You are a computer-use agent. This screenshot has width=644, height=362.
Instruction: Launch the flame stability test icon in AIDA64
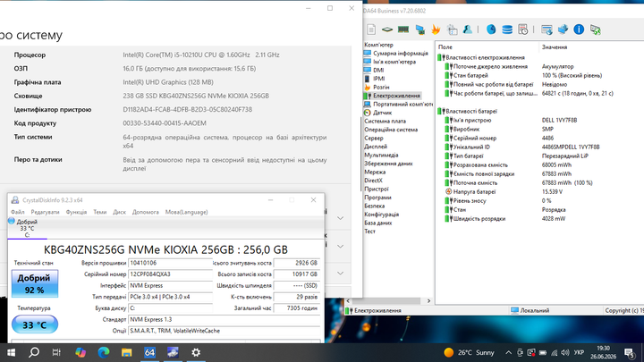pos(436,29)
